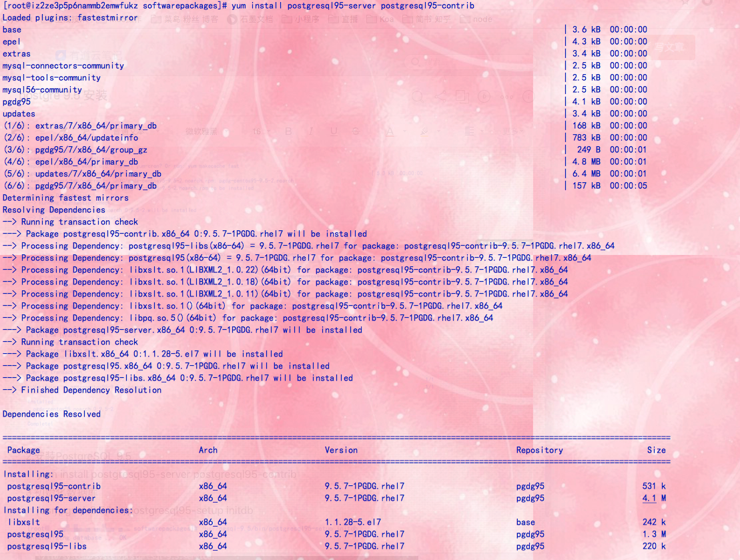Click the 4.8 MB download size
740x560 pixels.
click(586, 162)
